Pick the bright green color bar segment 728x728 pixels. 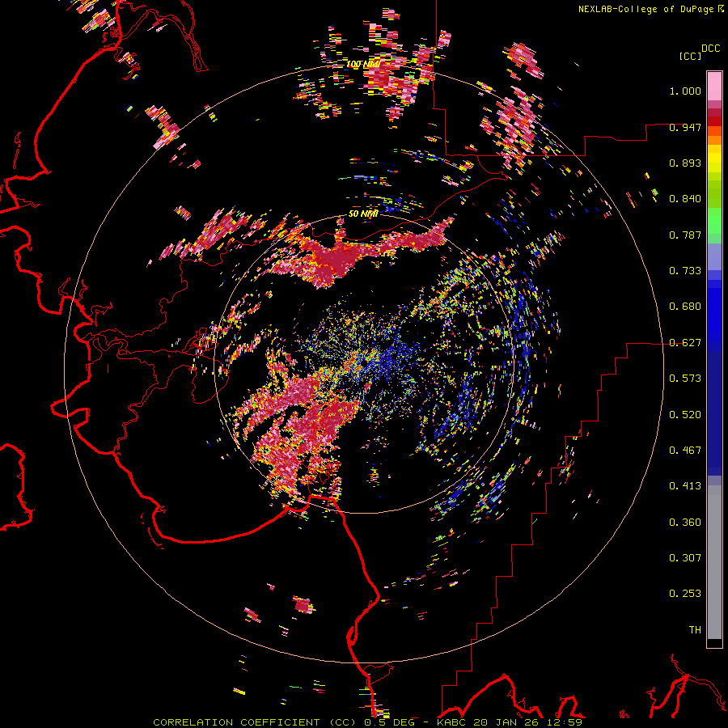click(714, 221)
